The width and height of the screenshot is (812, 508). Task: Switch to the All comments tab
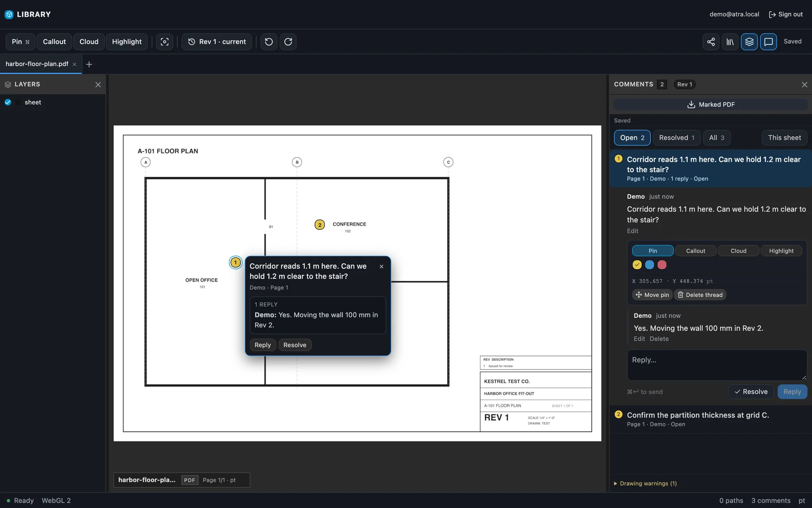tap(717, 138)
